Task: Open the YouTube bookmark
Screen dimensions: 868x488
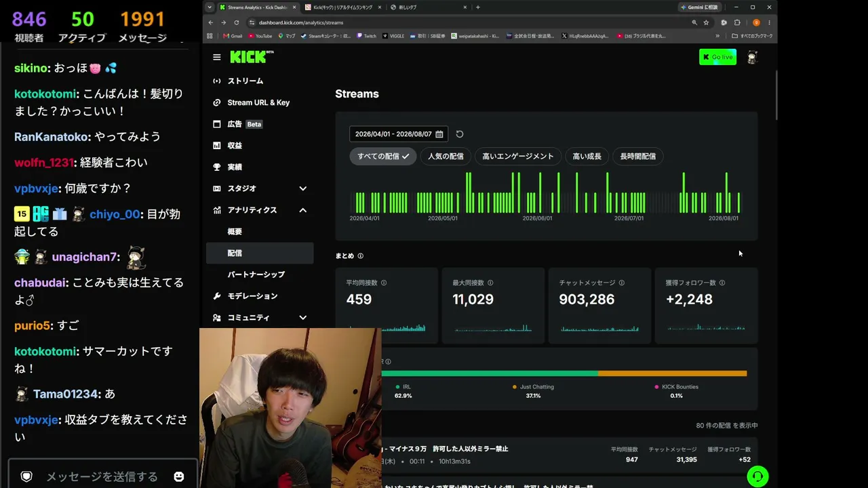Action: pos(260,36)
